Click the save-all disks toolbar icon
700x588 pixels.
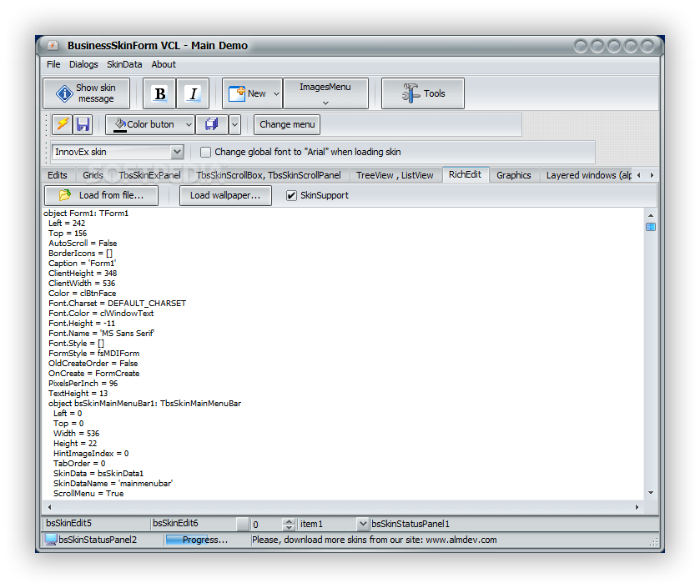pyautogui.click(x=212, y=124)
